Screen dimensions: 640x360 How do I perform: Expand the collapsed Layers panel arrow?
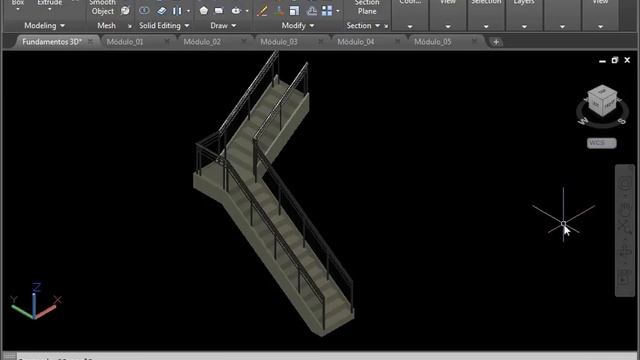(524, 27)
